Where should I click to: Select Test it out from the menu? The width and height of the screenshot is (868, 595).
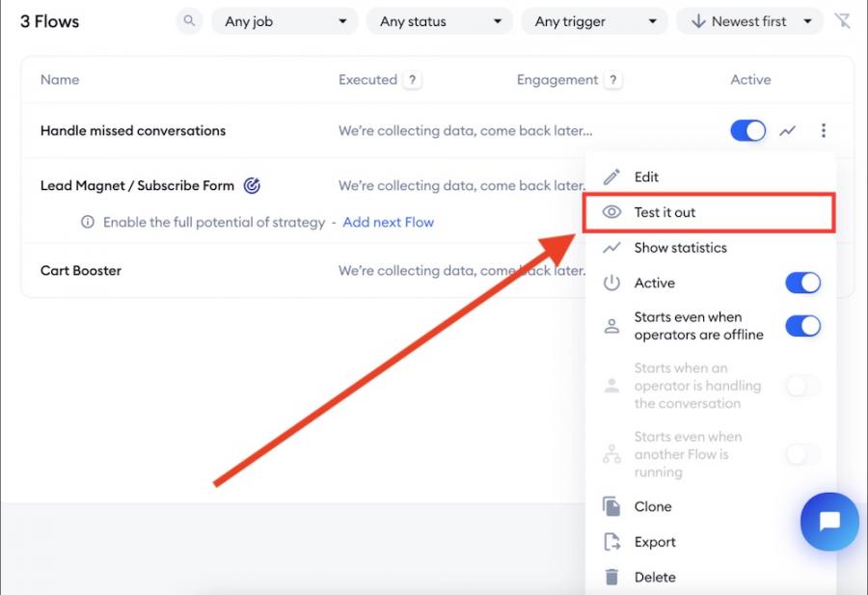[665, 212]
